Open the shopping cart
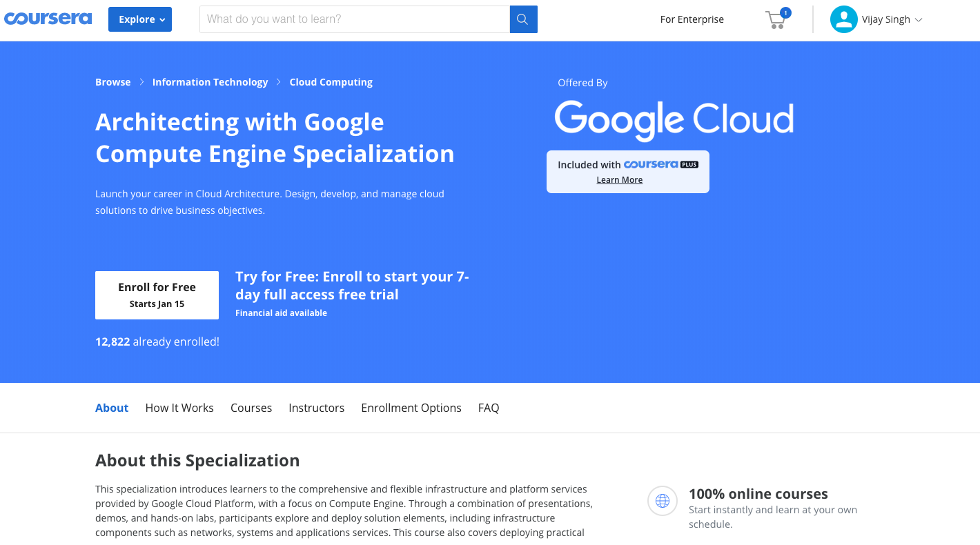The width and height of the screenshot is (980, 545). coord(776,19)
